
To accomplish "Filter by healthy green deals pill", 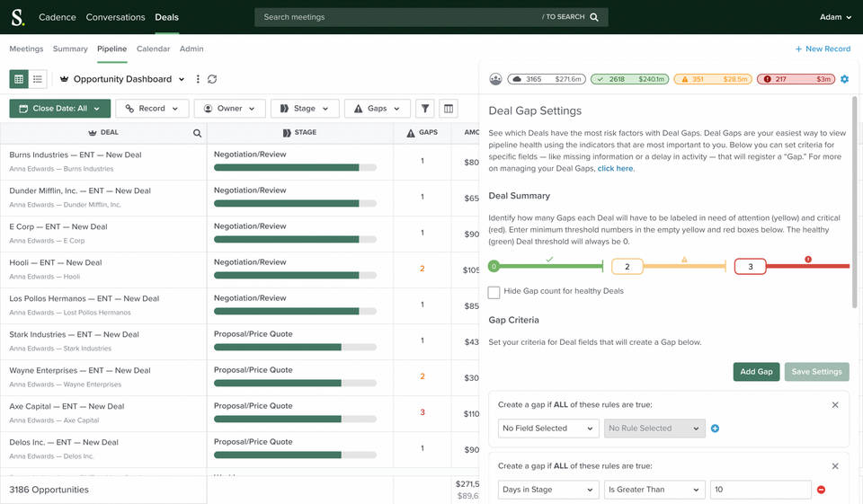I will tap(628, 79).
